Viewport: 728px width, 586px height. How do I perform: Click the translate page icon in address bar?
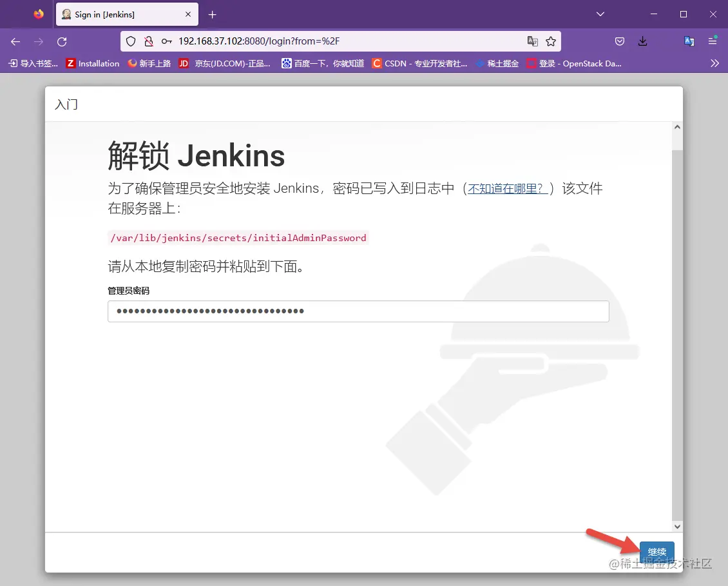(533, 41)
